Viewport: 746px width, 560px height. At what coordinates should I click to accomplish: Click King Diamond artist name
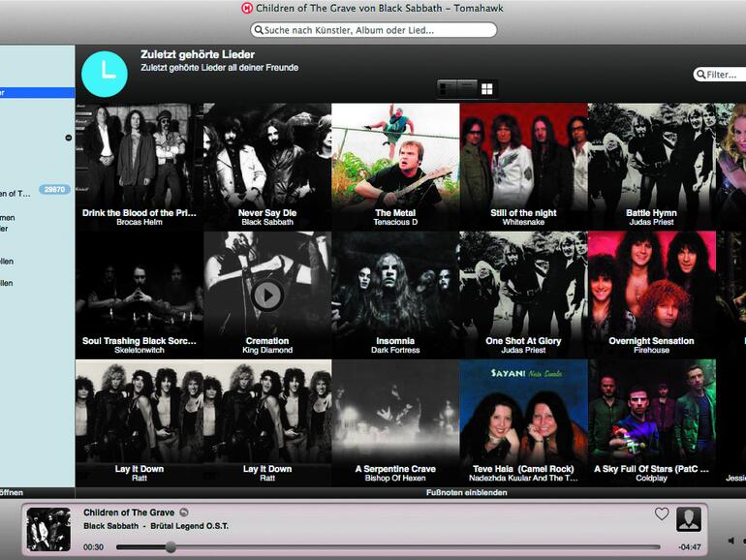[267, 350]
